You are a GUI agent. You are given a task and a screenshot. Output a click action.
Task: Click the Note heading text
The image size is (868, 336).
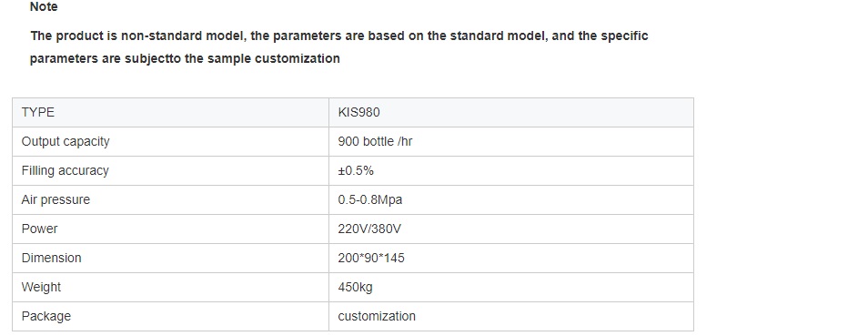(44, 6)
